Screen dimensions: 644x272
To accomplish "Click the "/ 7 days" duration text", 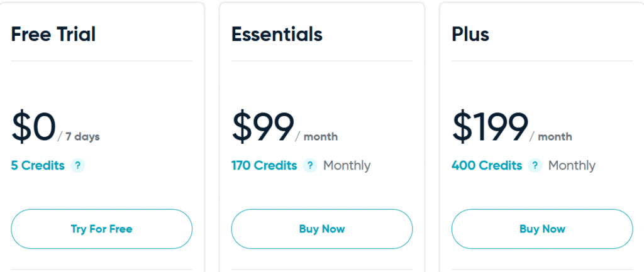I will coord(79,137).
